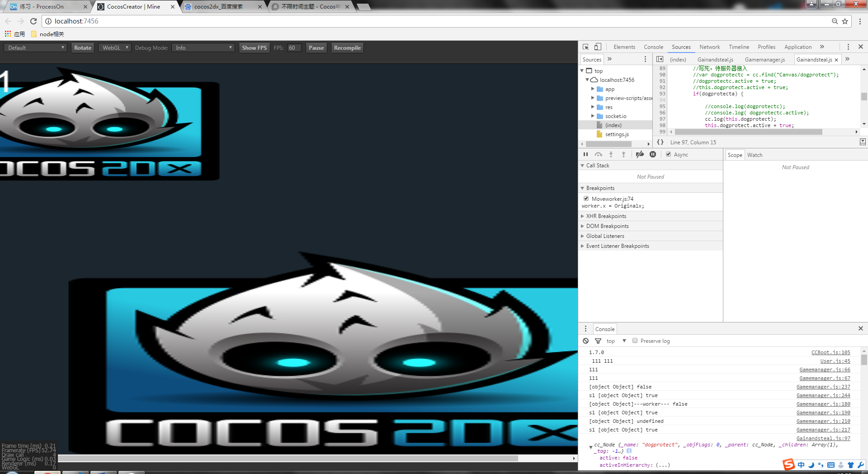Open the console filter icon

tap(598, 341)
